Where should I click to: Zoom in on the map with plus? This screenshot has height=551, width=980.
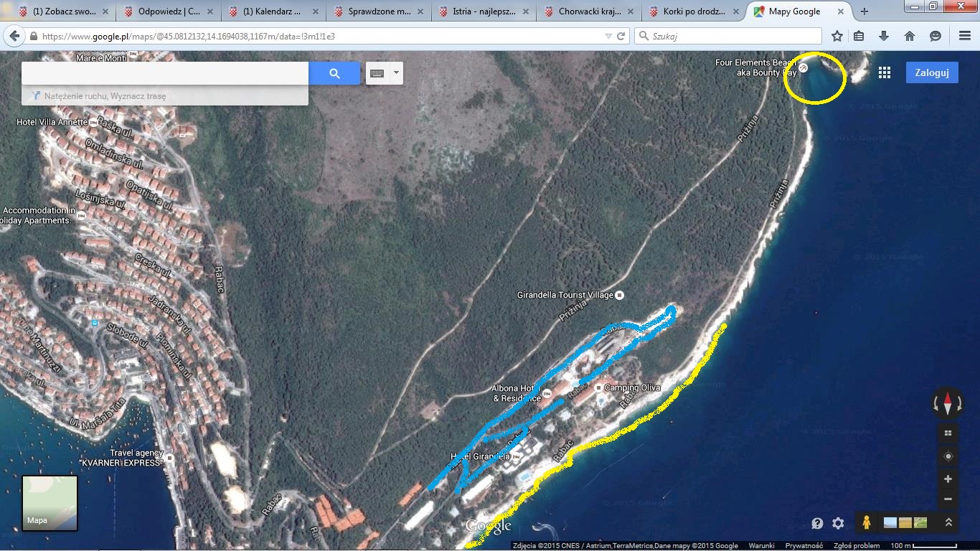click(x=948, y=479)
